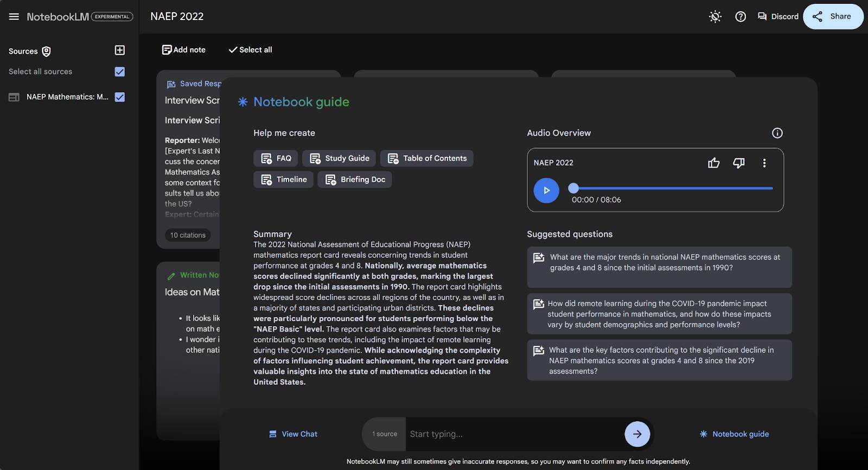Click Add note button
868x470 pixels.
(x=184, y=50)
